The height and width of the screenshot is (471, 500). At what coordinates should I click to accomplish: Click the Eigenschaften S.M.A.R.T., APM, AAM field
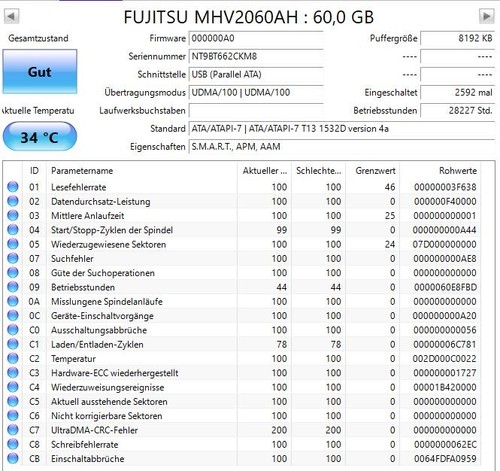[342, 146]
